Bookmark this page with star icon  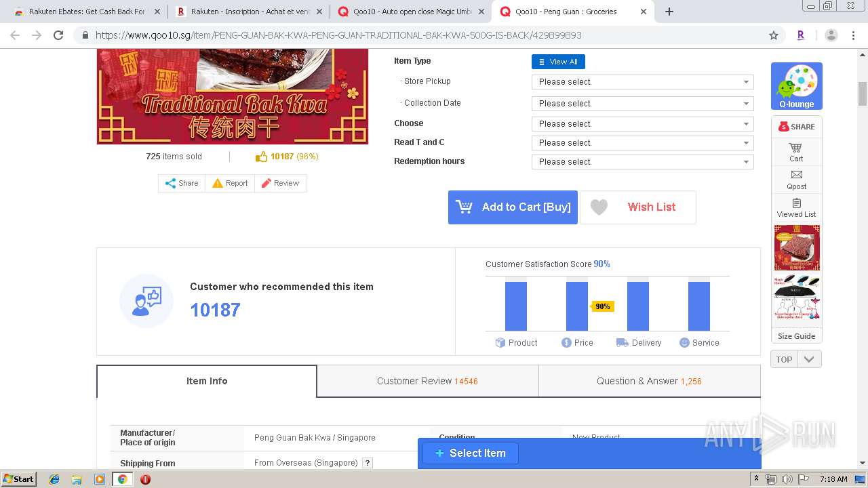point(773,35)
